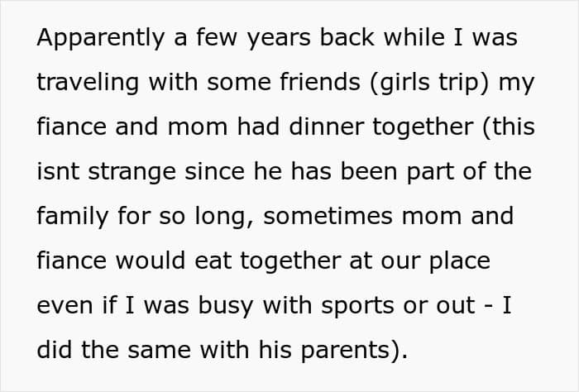Click the word "even" starting the seventh line
The height and width of the screenshot is (392, 579).
[x=60, y=306]
